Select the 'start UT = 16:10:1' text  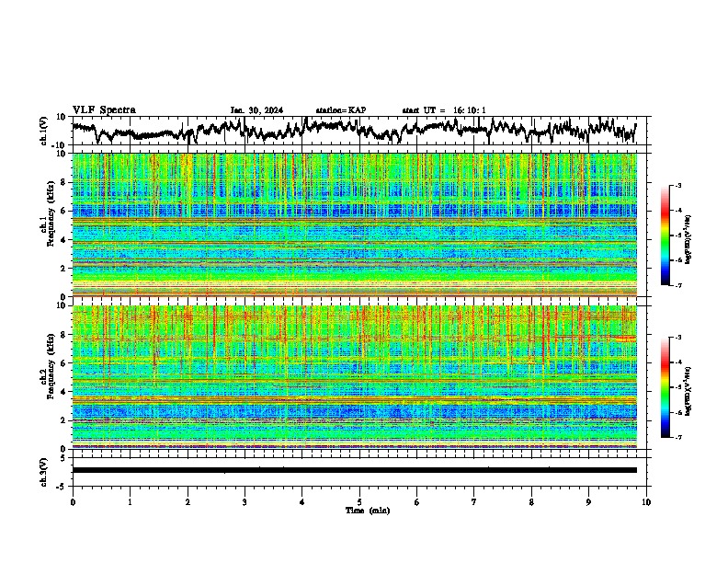[x=444, y=110]
